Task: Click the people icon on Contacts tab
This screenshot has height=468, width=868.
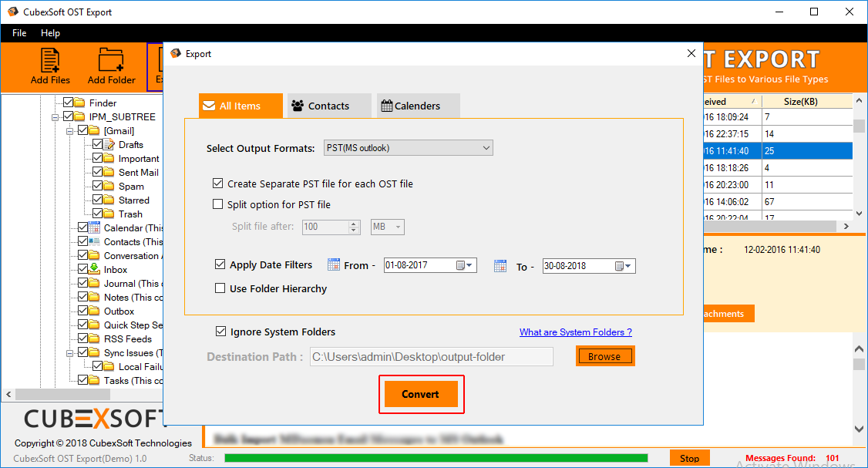Action: click(x=298, y=106)
